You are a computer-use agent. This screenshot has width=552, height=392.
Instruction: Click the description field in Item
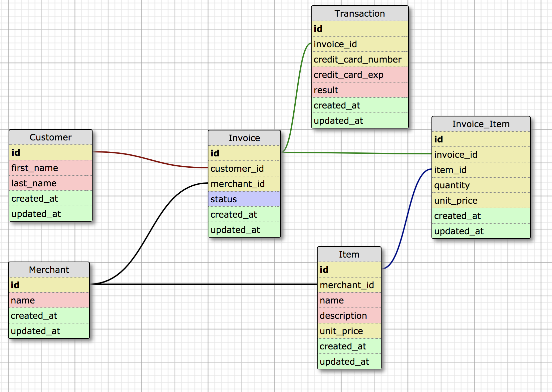(x=349, y=316)
